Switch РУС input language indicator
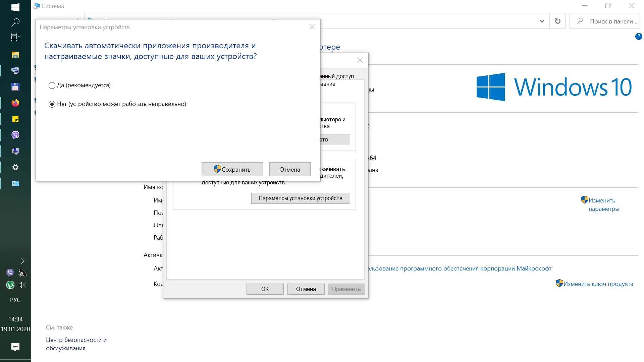Image resolution: width=644 pixels, height=362 pixels. tap(15, 300)
